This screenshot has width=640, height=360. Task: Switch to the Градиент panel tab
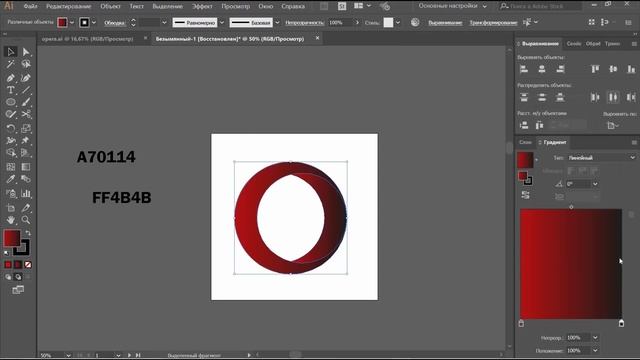pos(554,142)
